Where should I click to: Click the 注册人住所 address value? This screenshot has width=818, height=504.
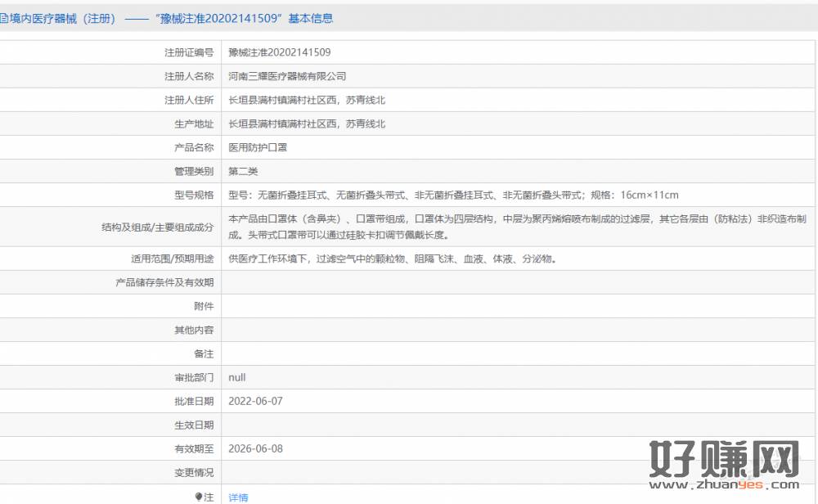(x=306, y=100)
